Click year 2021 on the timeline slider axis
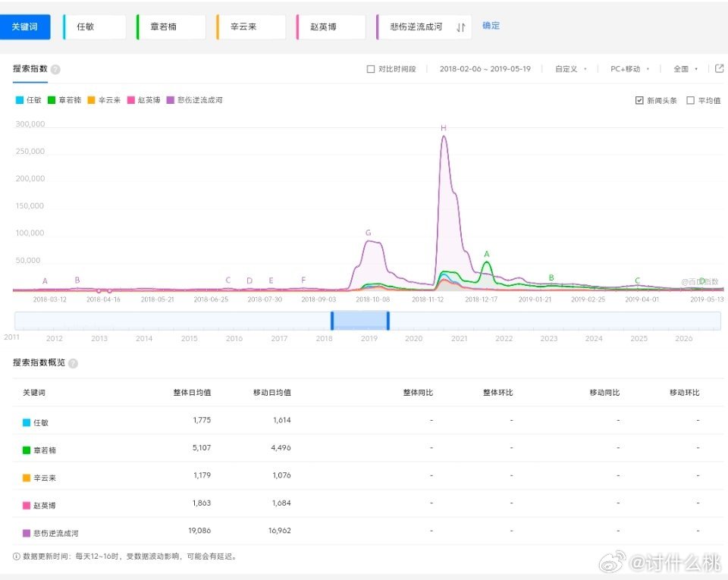Image resolution: width=728 pixels, height=580 pixels. pyautogui.click(x=460, y=339)
